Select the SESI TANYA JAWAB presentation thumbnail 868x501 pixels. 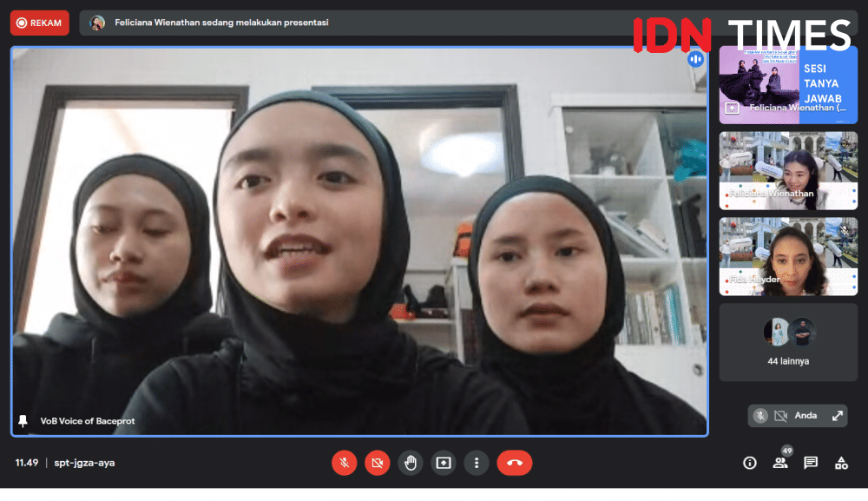(788, 84)
